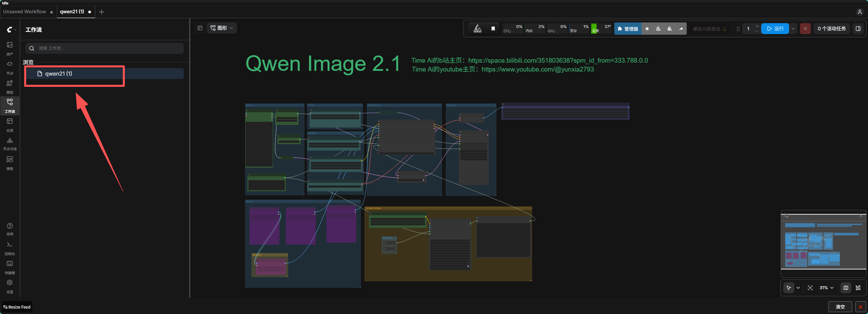868x314 pixels.
Task: Open the 资产 (Assets) sidebar panel
Action: click(x=10, y=49)
